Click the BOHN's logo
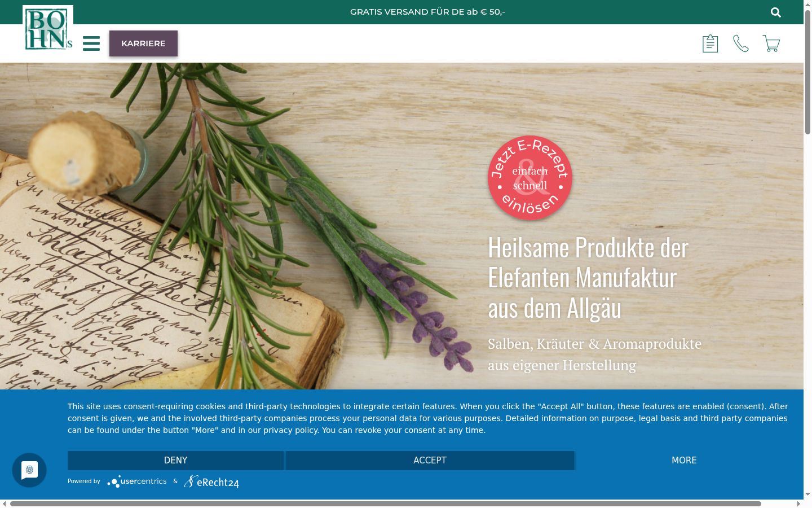 [x=48, y=29]
